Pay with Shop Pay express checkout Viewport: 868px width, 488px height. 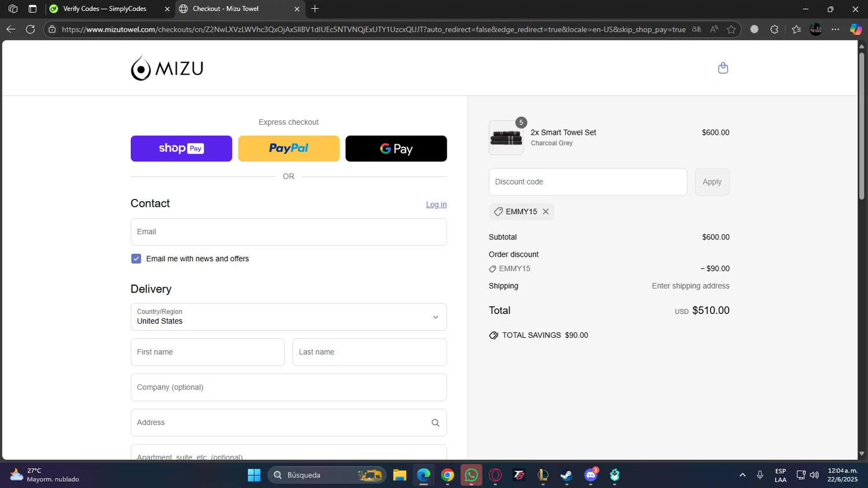pos(181,149)
